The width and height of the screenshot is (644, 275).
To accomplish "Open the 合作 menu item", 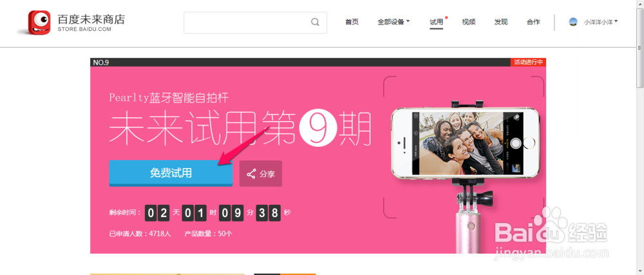I will [x=533, y=22].
